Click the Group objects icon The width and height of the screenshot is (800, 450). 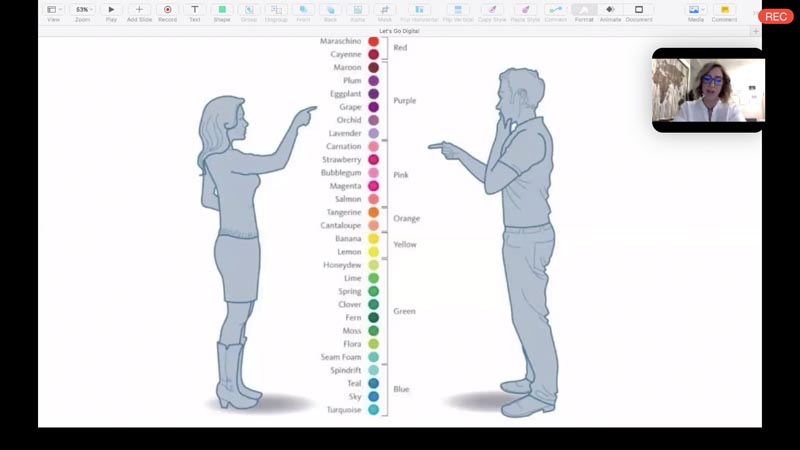pos(249,10)
